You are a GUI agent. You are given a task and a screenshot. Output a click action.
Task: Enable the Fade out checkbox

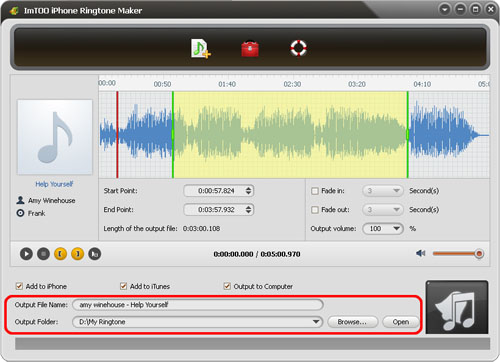point(315,210)
